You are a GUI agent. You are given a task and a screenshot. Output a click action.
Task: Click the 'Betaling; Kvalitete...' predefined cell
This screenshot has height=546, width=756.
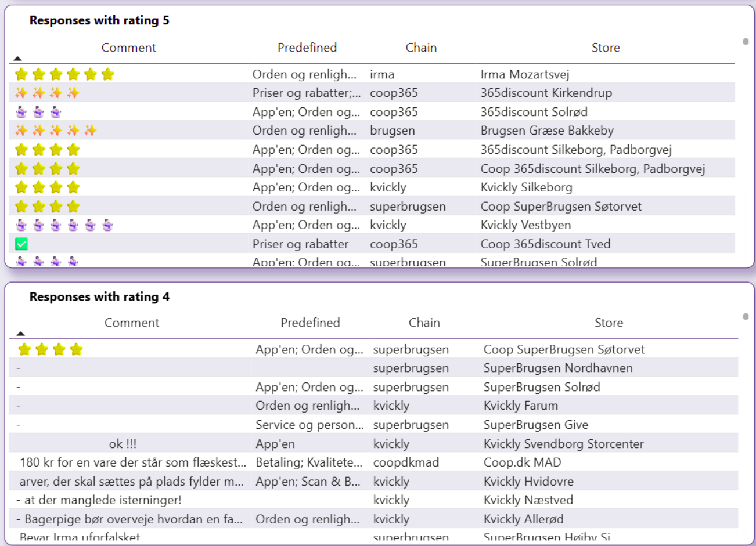[309, 462]
